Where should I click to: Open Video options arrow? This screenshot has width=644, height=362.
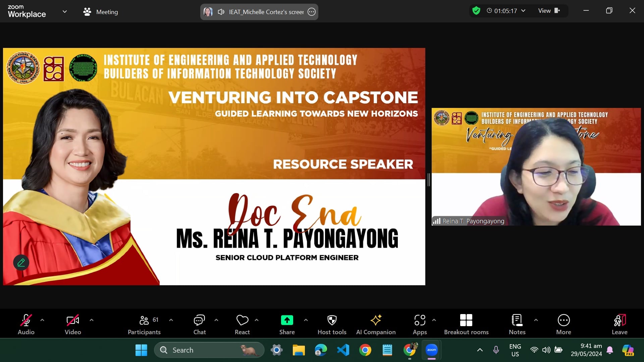tap(92, 320)
